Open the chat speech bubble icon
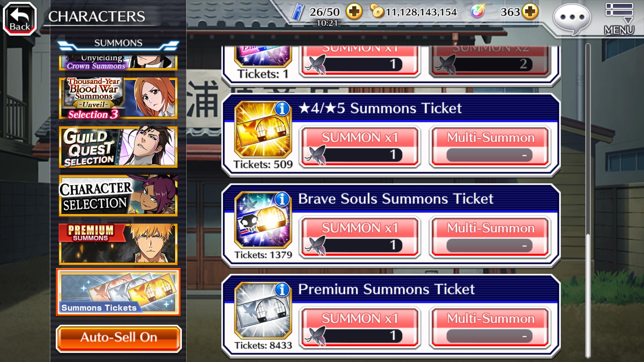Viewport: 644px width, 362px height. (x=572, y=18)
